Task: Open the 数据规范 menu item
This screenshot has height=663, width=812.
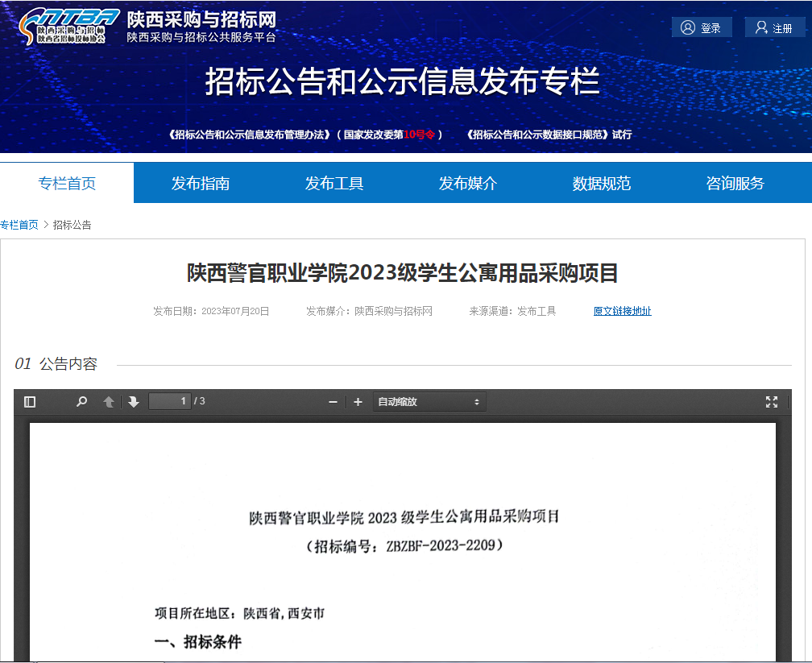Action: tap(601, 183)
